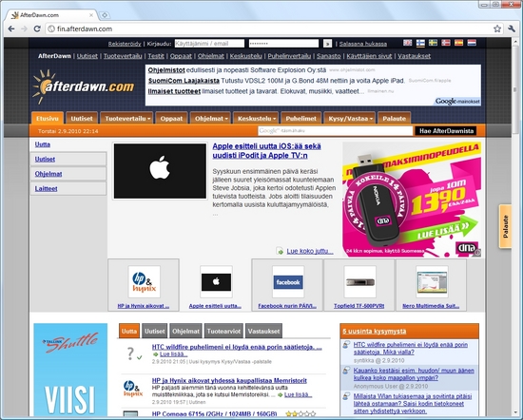The image size is (523, 420).
Task: Focus the Käyttäjänimi / email field
Action: pyautogui.click(x=209, y=44)
